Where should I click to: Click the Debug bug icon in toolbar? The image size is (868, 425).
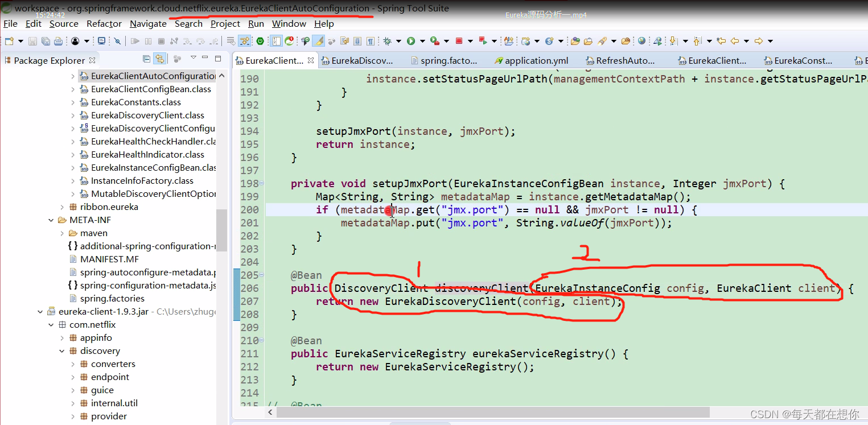[388, 41]
